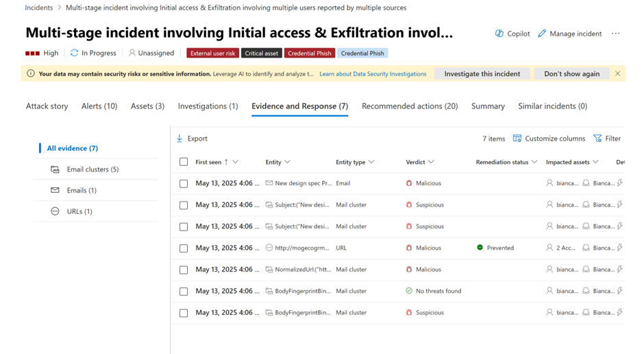The image size is (644, 354).
Task: Click the Customize columns icon
Action: click(517, 139)
